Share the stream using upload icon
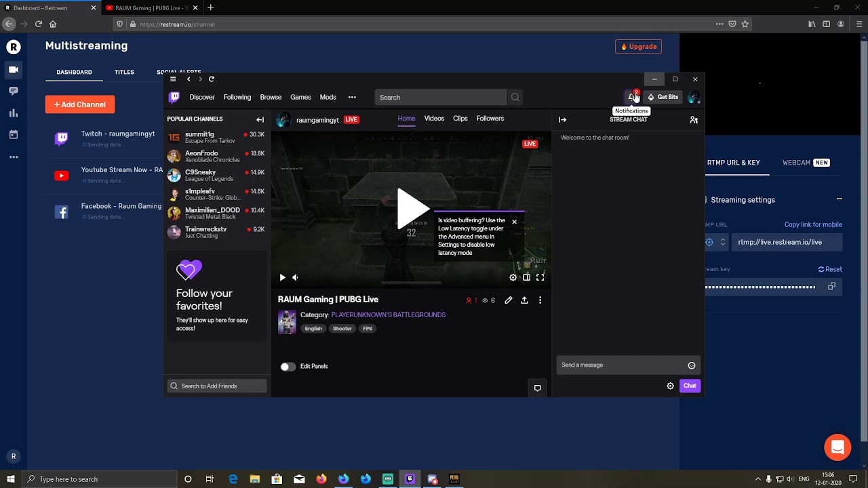Screen dimensions: 868x488 click(524, 300)
